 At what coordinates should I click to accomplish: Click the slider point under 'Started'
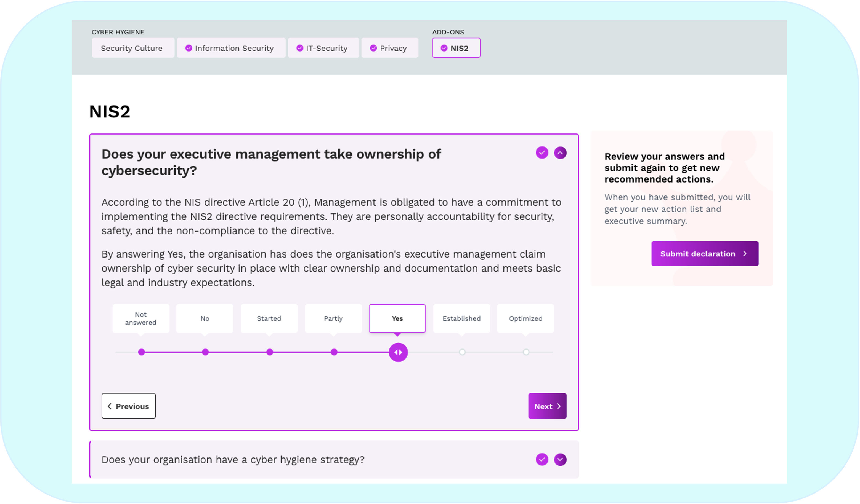coord(270,352)
